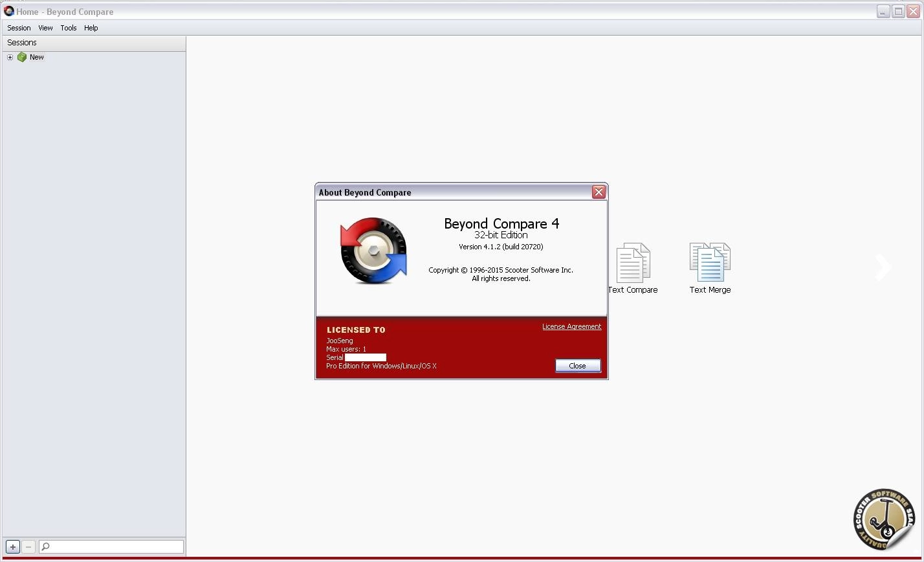The height and width of the screenshot is (562, 924).
Task: Launch Text Merge session
Action: (x=710, y=269)
